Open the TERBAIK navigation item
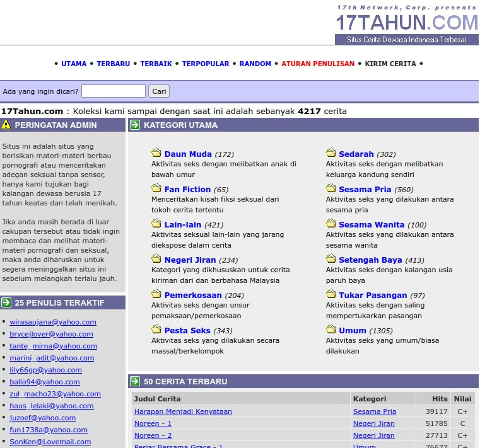 [x=156, y=64]
